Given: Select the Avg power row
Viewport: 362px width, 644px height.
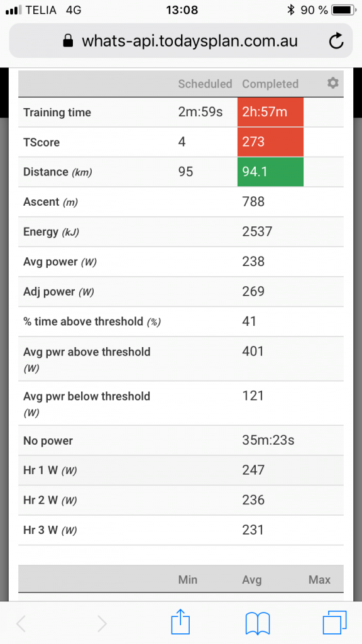Looking at the screenshot, I should (180, 262).
